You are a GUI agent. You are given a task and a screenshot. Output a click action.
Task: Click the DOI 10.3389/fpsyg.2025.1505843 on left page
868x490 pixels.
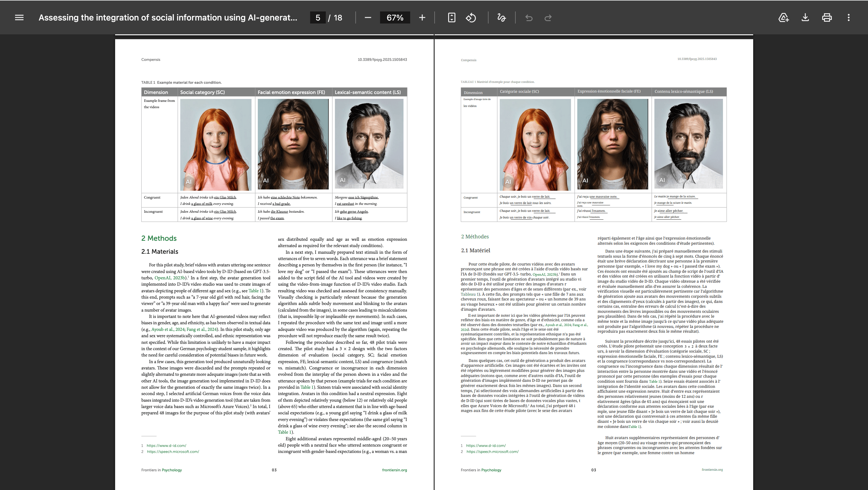pos(382,60)
